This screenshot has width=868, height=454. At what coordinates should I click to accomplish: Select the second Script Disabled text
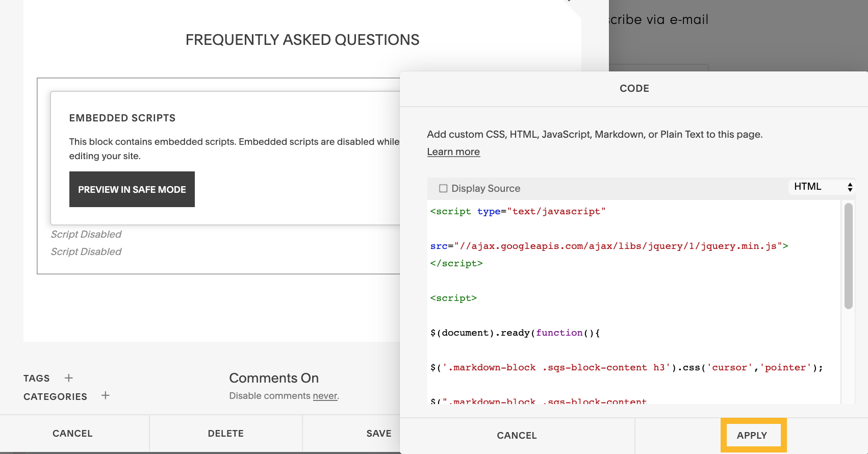click(86, 251)
